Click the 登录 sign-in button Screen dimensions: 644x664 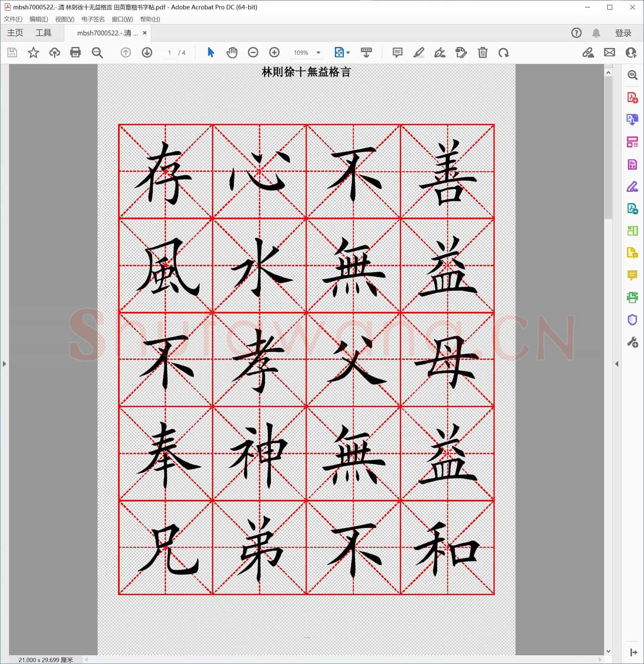[x=624, y=33]
